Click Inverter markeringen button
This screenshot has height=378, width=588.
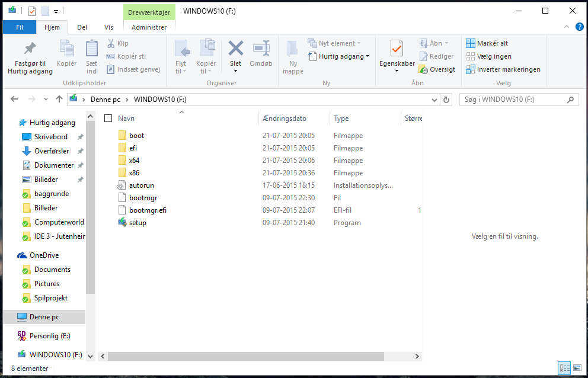click(x=503, y=69)
